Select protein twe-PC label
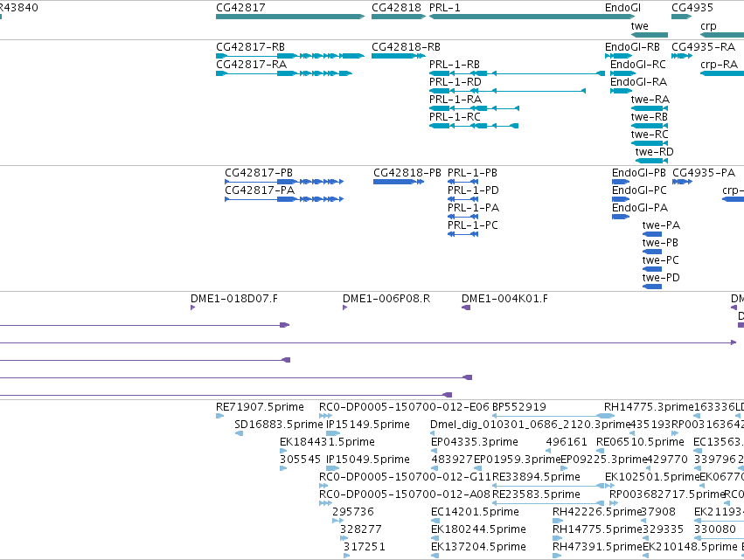Screen dimensions: 744x560 660,261
